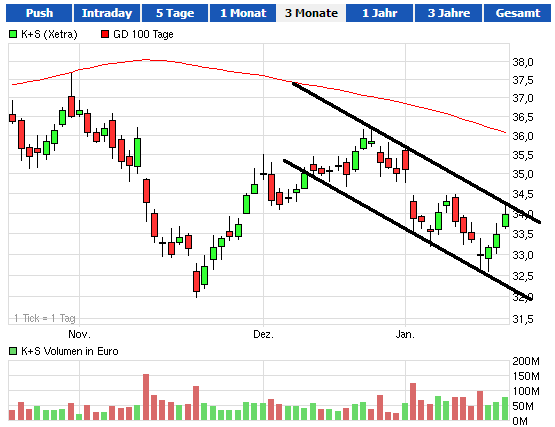Click the 37,5 price axis label
Screen dimensions: 555x427
click(523, 80)
